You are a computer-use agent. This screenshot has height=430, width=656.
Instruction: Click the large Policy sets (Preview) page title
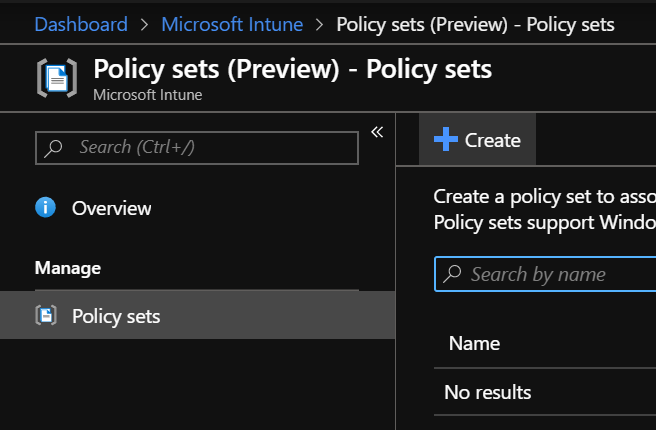pos(292,70)
